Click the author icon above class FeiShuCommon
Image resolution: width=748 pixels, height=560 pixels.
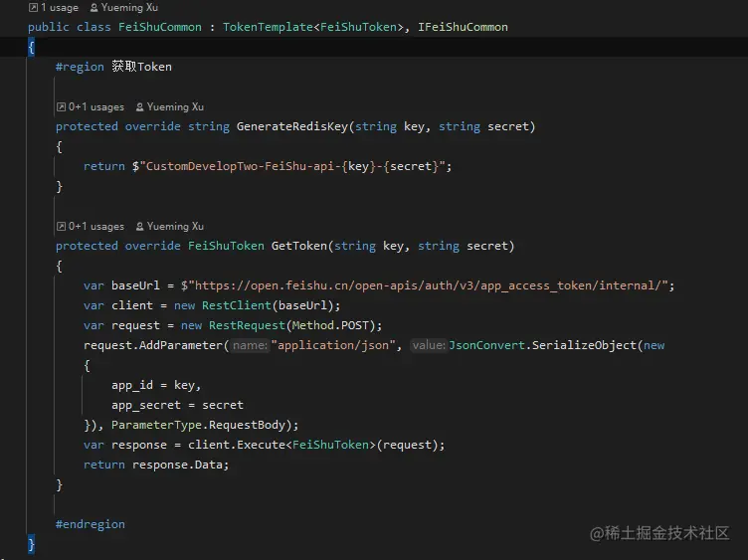pyautogui.click(x=93, y=8)
